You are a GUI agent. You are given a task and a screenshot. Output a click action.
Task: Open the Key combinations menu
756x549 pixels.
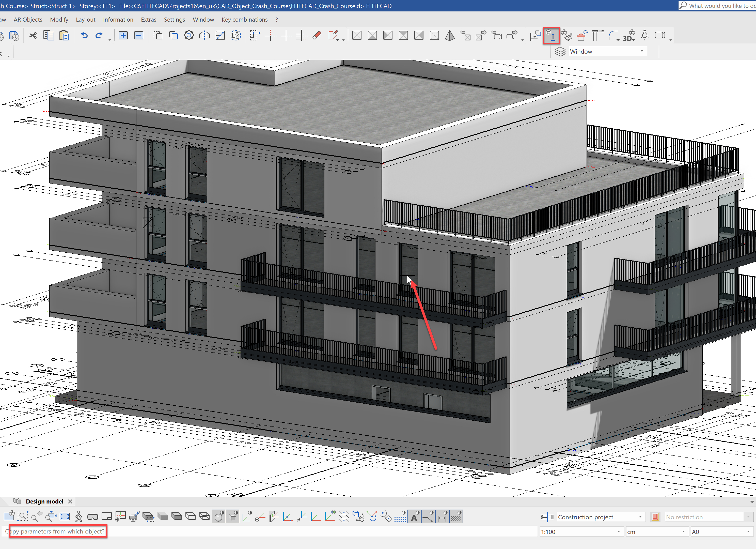(245, 20)
